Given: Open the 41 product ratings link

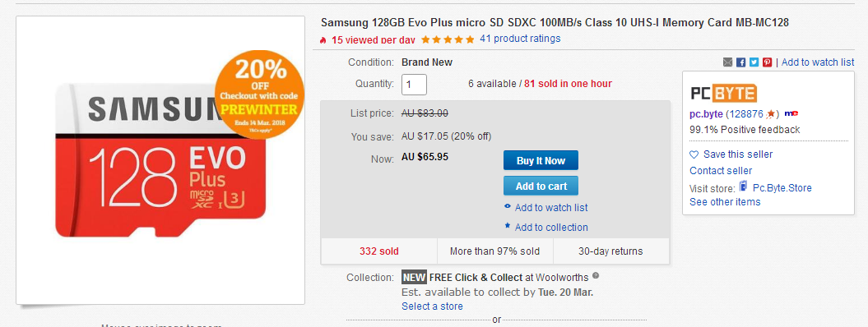Looking at the screenshot, I should coord(520,39).
